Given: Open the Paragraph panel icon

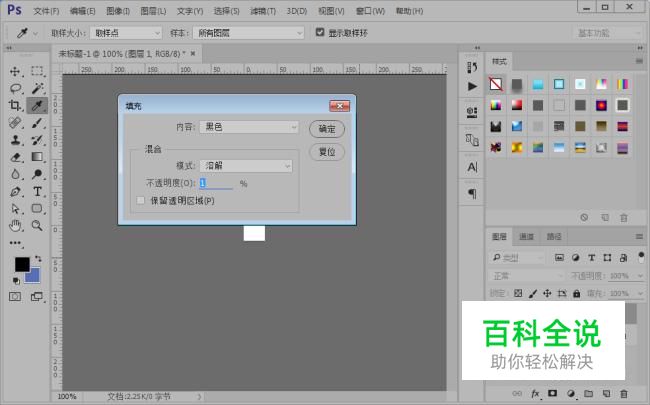Looking at the screenshot, I should tap(472, 194).
